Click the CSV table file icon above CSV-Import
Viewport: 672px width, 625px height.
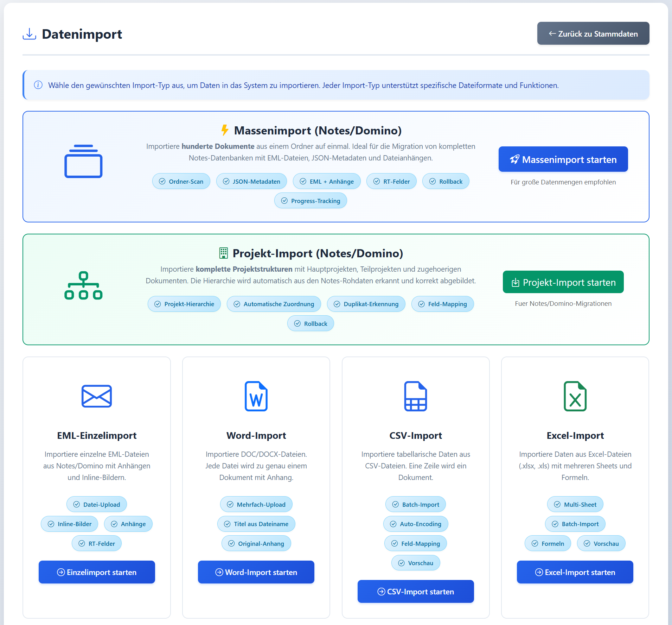(x=415, y=396)
